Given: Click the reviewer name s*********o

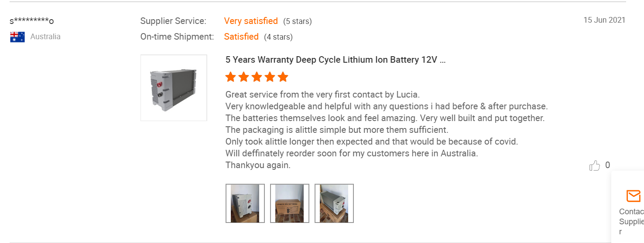Looking at the screenshot, I should [x=31, y=21].
